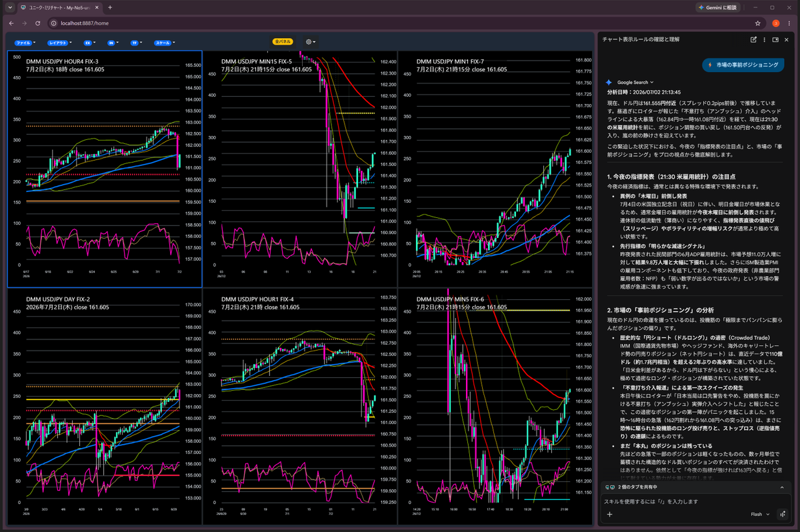Screen dimensions: 800x532
Task: View site information for localhost
Action: pyautogui.click(x=53, y=23)
